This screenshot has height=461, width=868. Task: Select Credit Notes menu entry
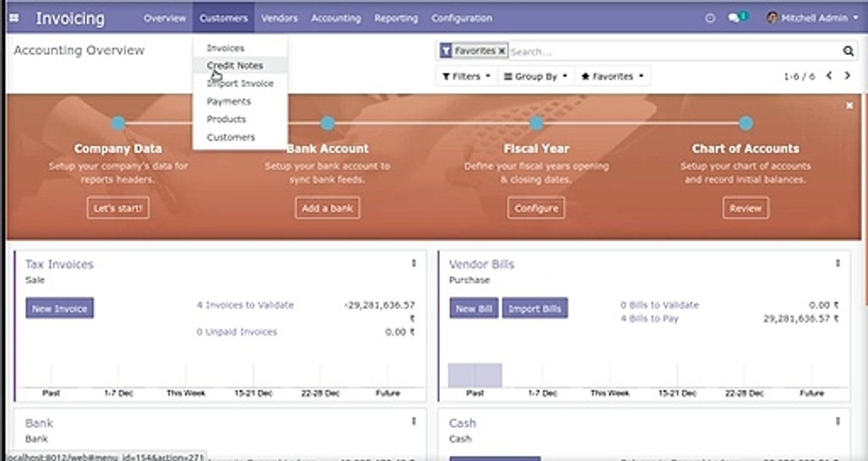(x=240, y=65)
